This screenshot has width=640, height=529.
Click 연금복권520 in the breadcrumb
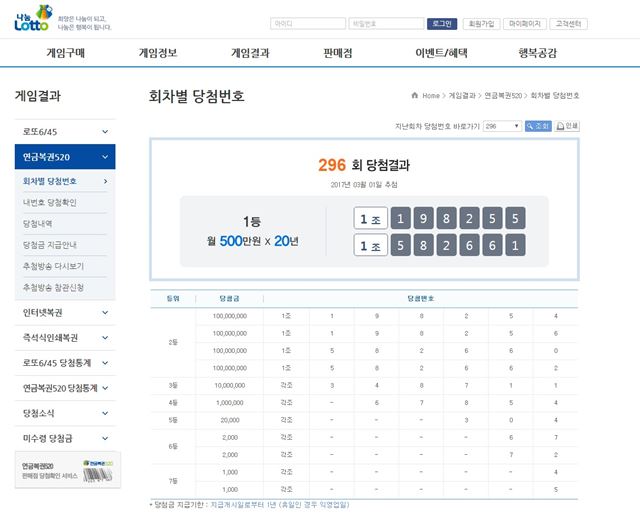point(503,96)
